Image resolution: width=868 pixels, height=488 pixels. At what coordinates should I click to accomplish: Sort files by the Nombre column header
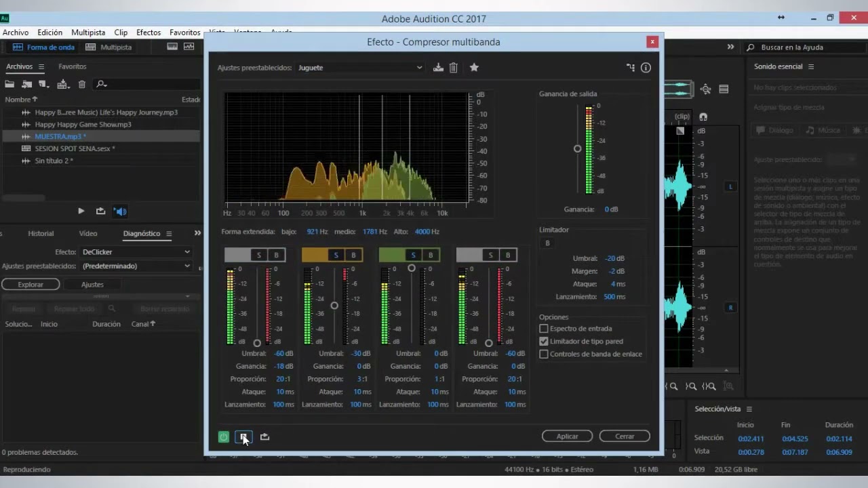pos(21,100)
